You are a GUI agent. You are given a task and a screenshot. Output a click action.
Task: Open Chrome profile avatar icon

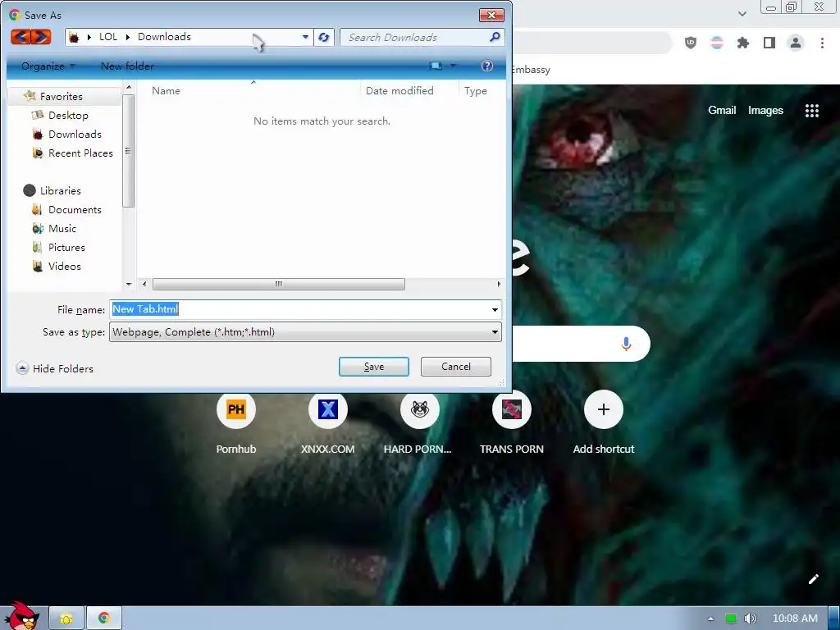(x=796, y=43)
